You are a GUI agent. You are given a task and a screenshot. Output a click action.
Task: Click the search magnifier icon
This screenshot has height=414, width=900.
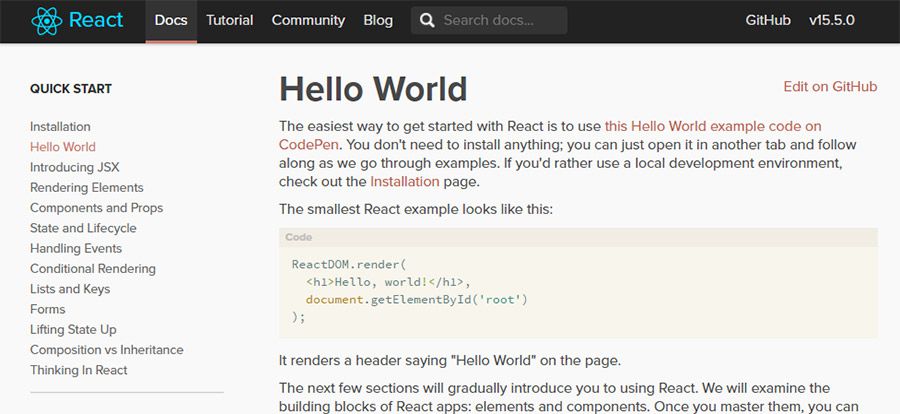(x=427, y=21)
